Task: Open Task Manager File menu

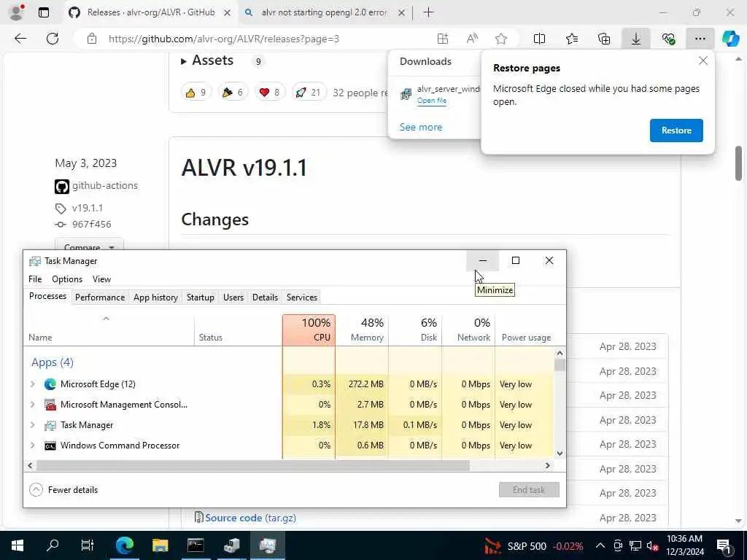Action: click(x=35, y=279)
